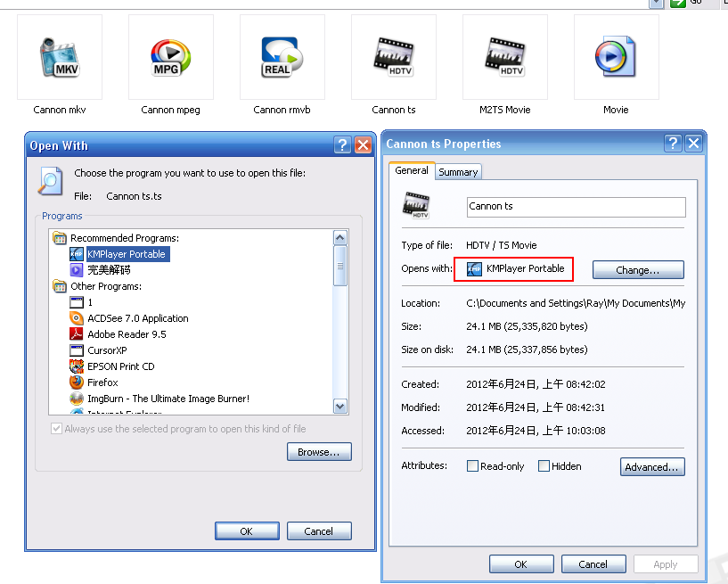Select KMPlayer Portable in the Programs list

pyautogui.click(x=127, y=254)
